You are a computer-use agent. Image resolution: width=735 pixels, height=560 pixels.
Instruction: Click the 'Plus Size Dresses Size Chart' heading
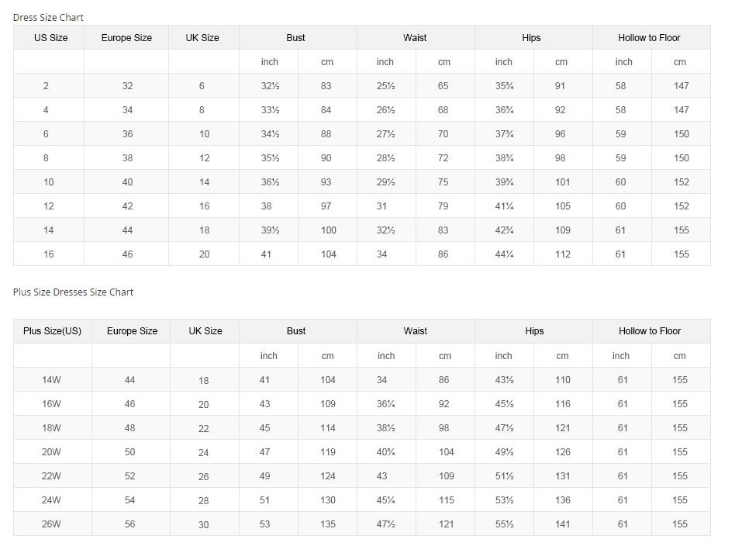click(x=73, y=292)
